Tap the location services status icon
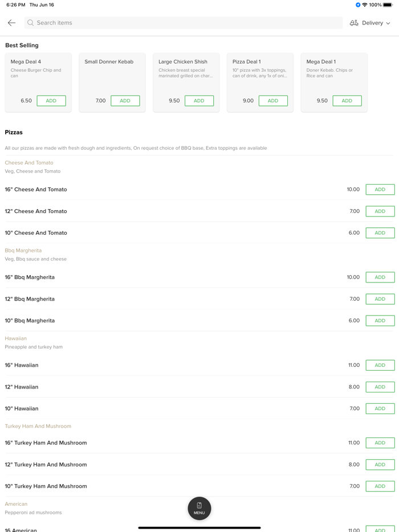This screenshot has width=399, height=532. [x=358, y=5]
